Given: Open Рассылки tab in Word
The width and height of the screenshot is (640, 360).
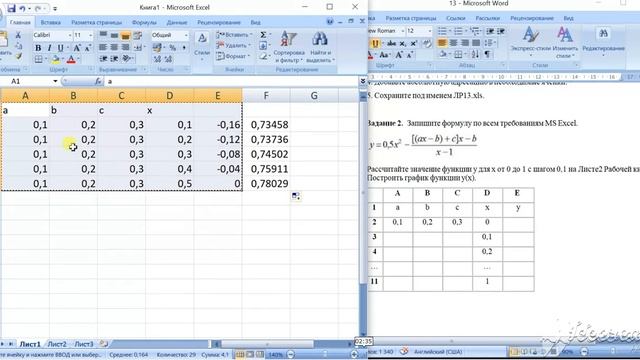Looking at the screenshot, I should click(x=487, y=18).
